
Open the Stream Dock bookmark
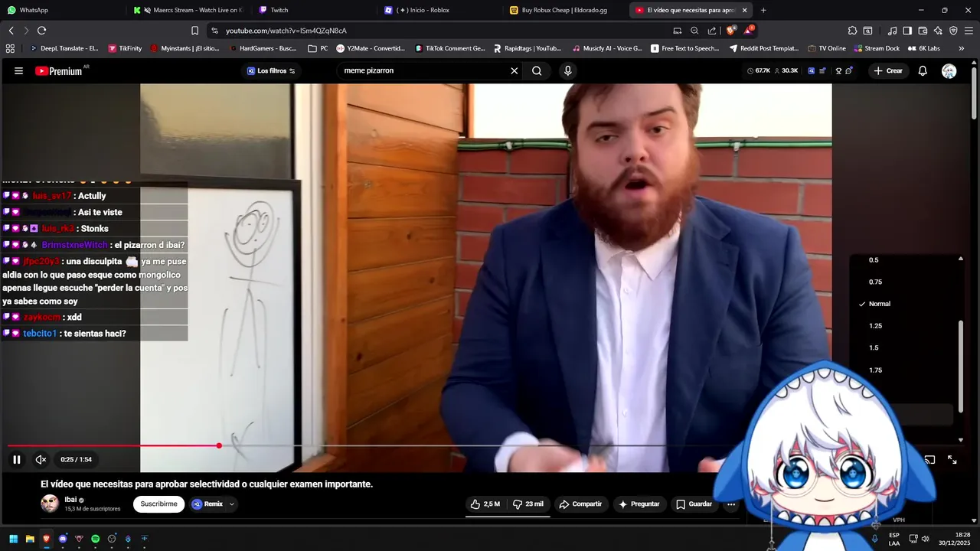pos(877,48)
